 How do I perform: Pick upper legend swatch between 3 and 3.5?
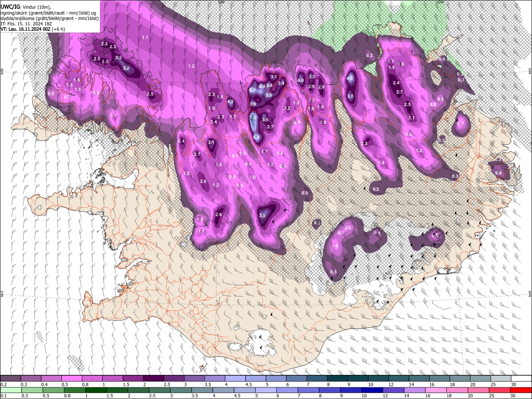pyautogui.click(x=194, y=379)
